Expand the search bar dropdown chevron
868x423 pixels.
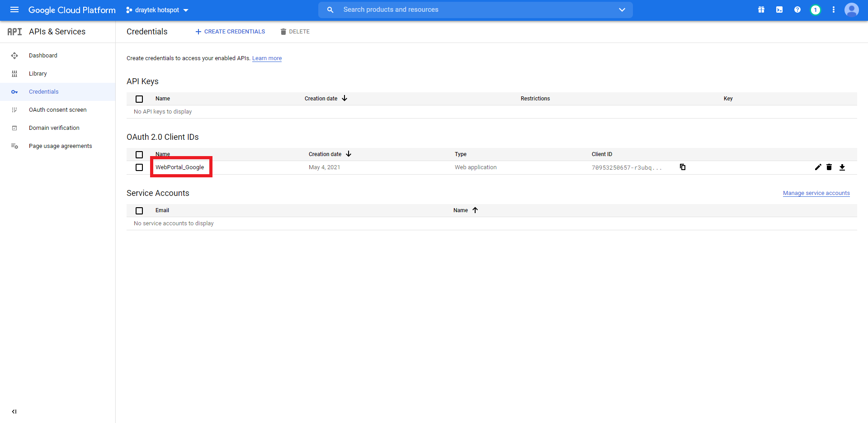point(622,10)
